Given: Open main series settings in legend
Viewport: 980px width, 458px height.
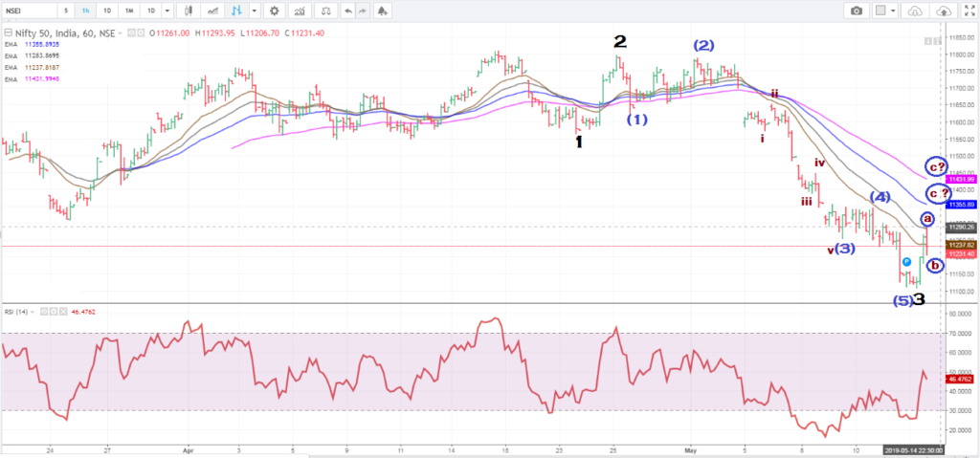Looking at the screenshot, I should (143, 33).
